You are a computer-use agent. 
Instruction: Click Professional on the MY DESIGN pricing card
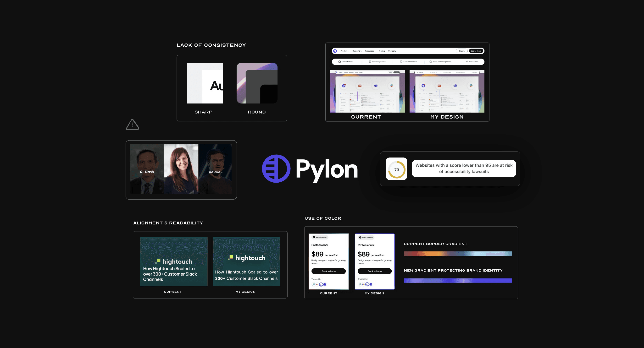click(x=366, y=245)
